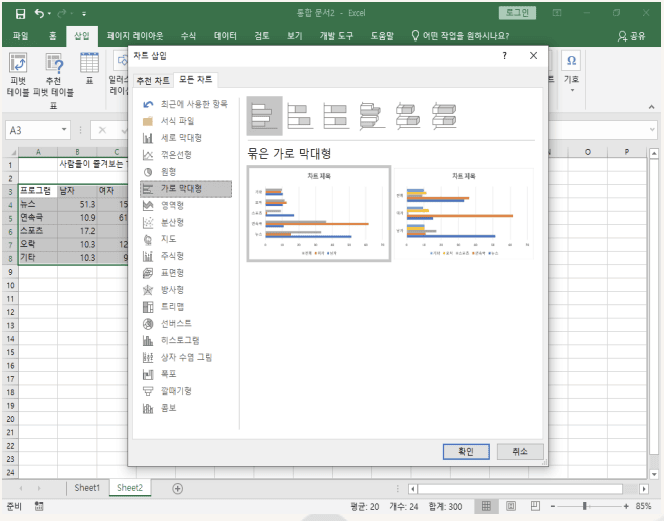Click the 확인 button
Image resolution: width=664 pixels, height=521 pixels.
tap(465, 451)
